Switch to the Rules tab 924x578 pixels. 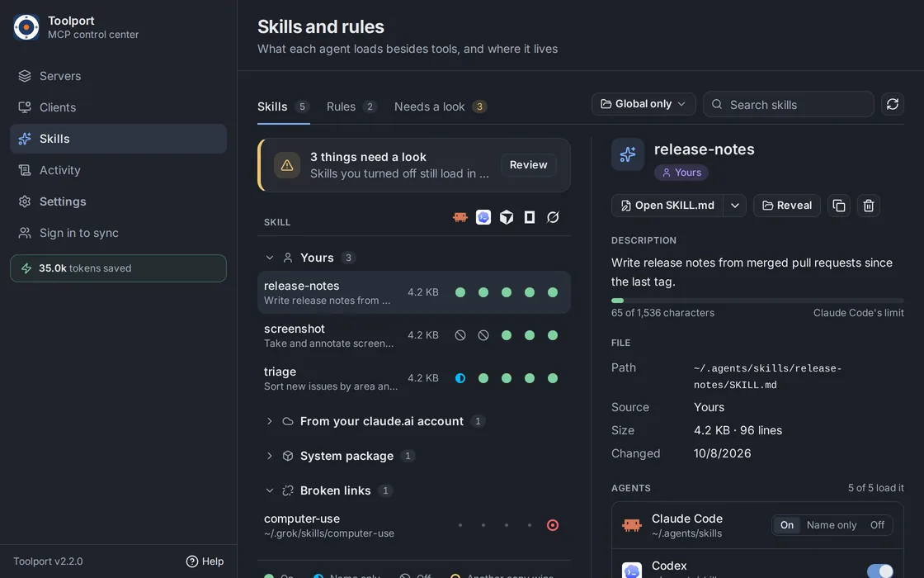(x=351, y=107)
